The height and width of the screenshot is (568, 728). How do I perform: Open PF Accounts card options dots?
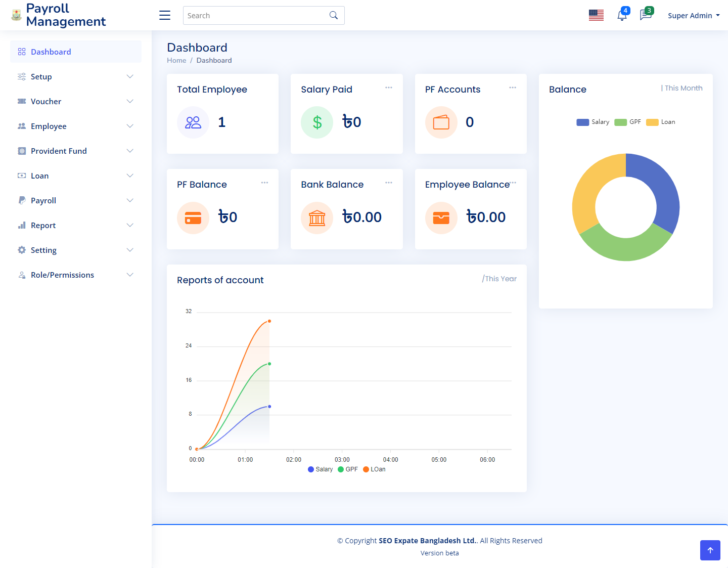click(x=513, y=88)
